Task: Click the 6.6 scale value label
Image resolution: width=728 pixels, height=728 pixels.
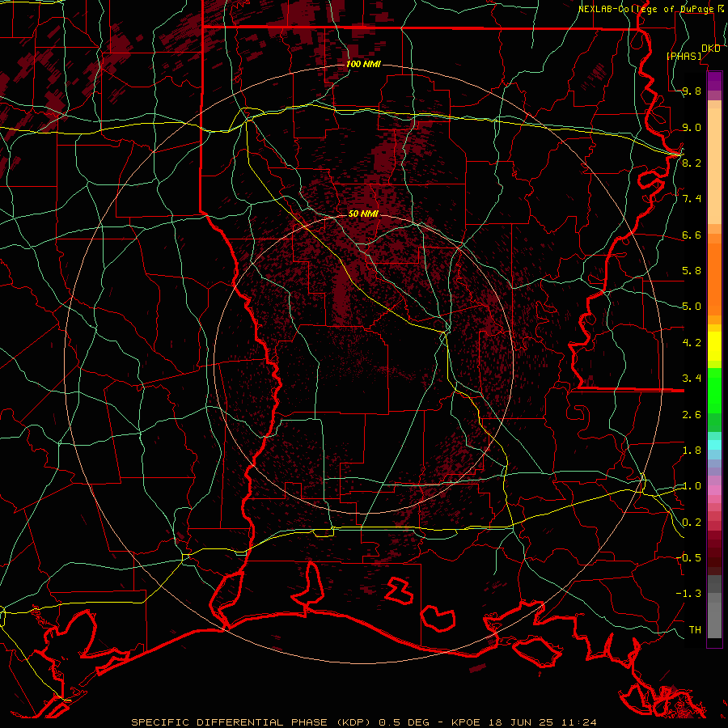Action: [692, 235]
